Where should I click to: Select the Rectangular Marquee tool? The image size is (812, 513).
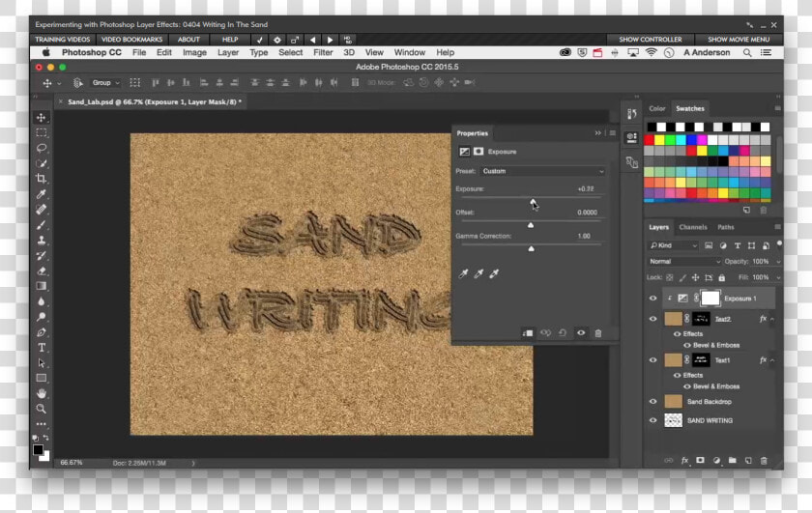(x=42, y=133)
